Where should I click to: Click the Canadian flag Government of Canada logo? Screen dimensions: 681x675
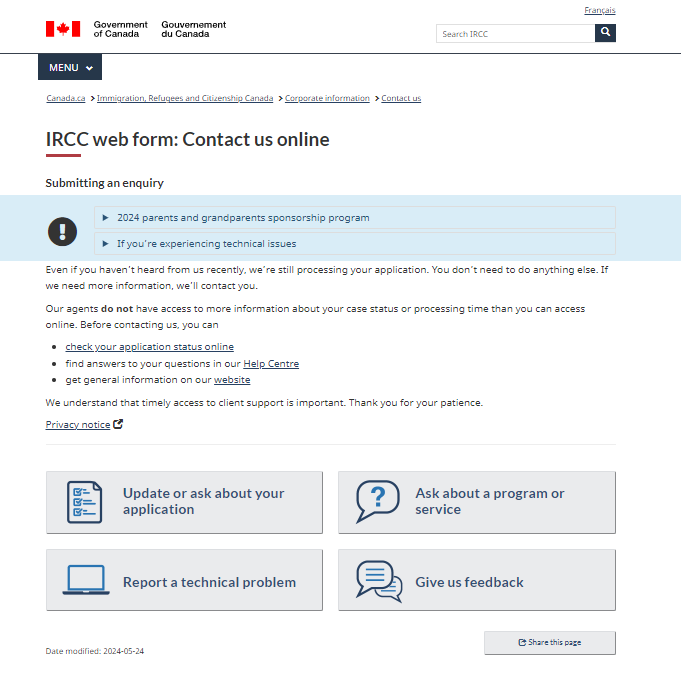click(x=62, y=29)
